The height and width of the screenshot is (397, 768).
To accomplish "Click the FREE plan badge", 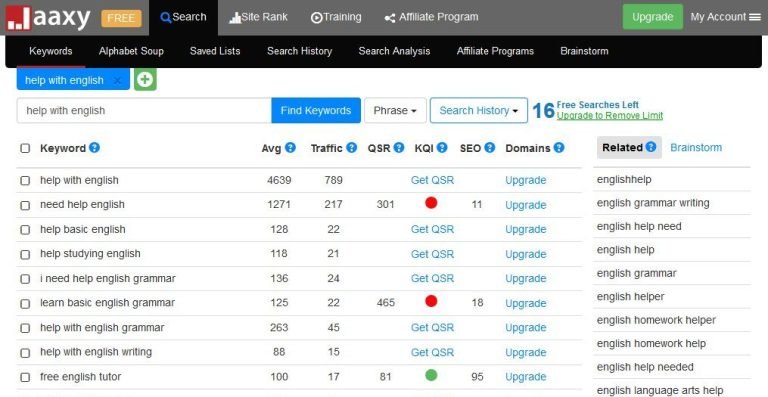I will pyautogui.click(x=121, y=18).
